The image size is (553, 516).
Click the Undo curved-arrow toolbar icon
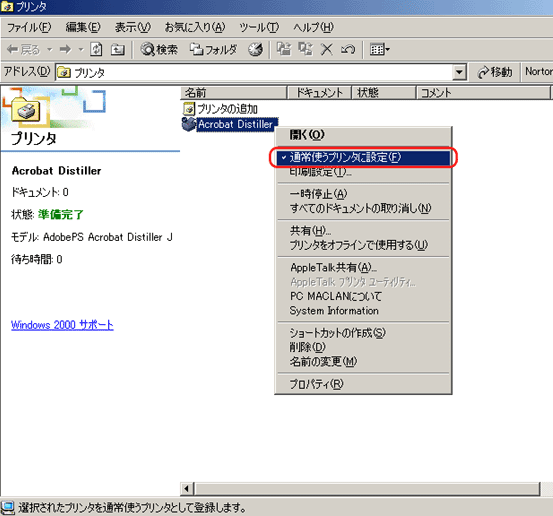(348, 50)
